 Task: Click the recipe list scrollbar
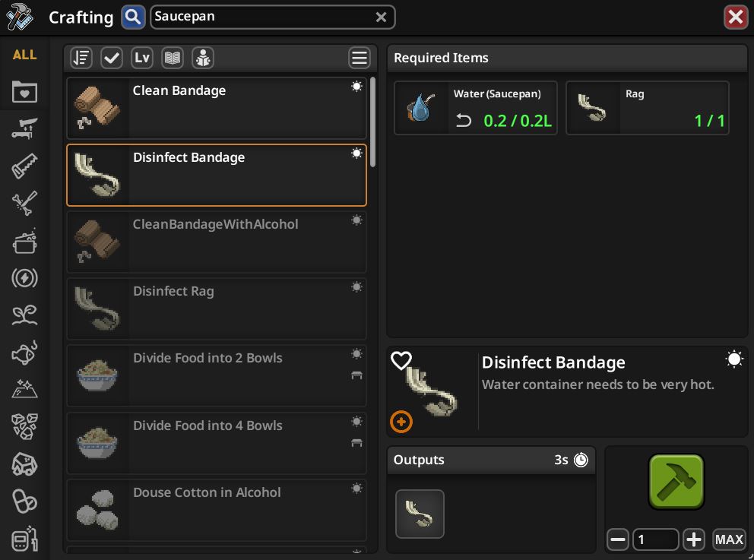[x=372, y=122]
